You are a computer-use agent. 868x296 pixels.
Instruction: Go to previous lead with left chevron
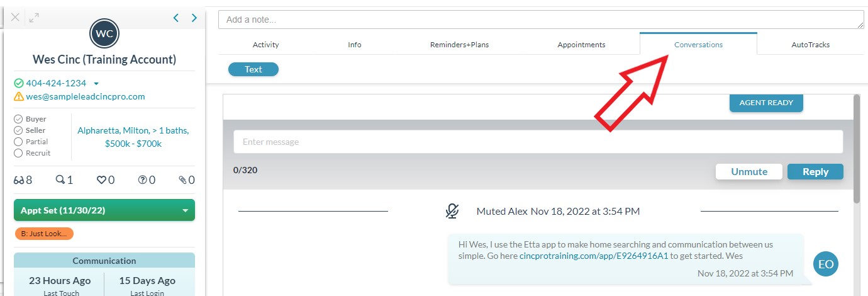coord(176,18)
